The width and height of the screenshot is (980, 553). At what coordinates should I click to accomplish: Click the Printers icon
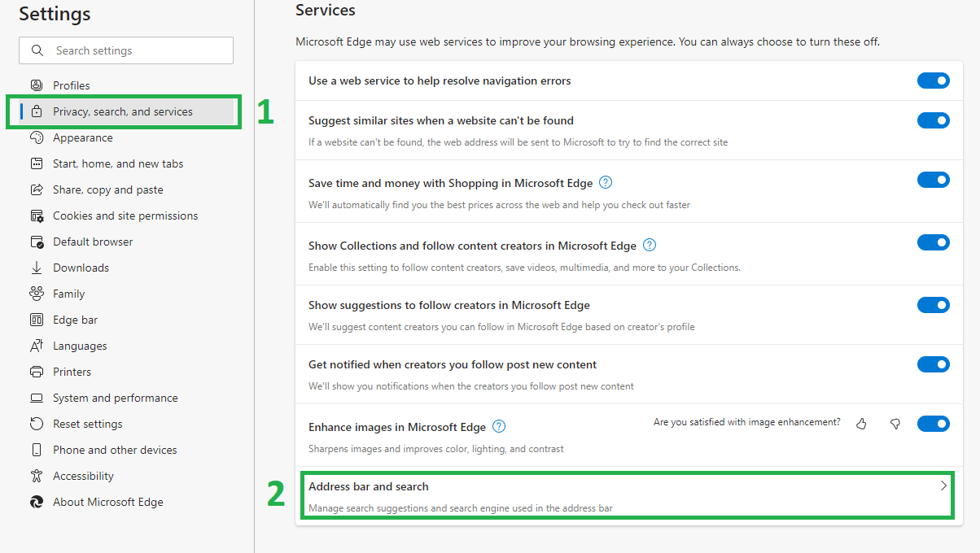point(37,372)
